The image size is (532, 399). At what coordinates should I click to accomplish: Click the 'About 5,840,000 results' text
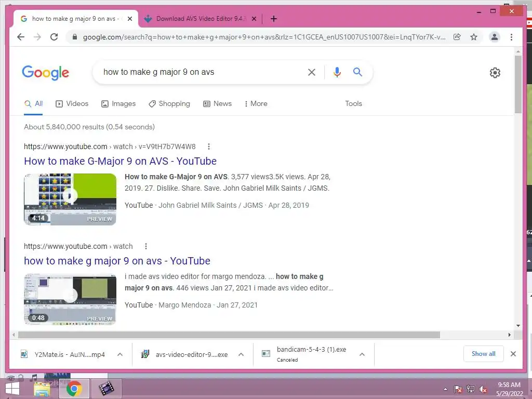coord(89,127)
